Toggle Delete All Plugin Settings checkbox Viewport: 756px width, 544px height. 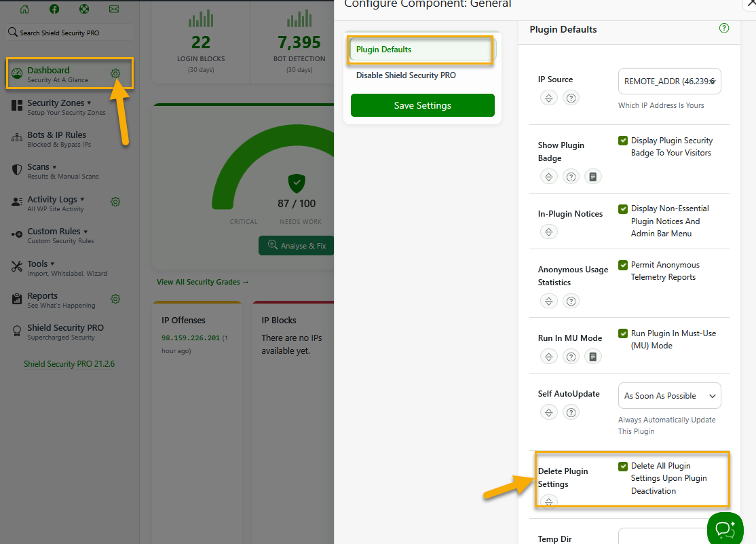tap(623, 467)
